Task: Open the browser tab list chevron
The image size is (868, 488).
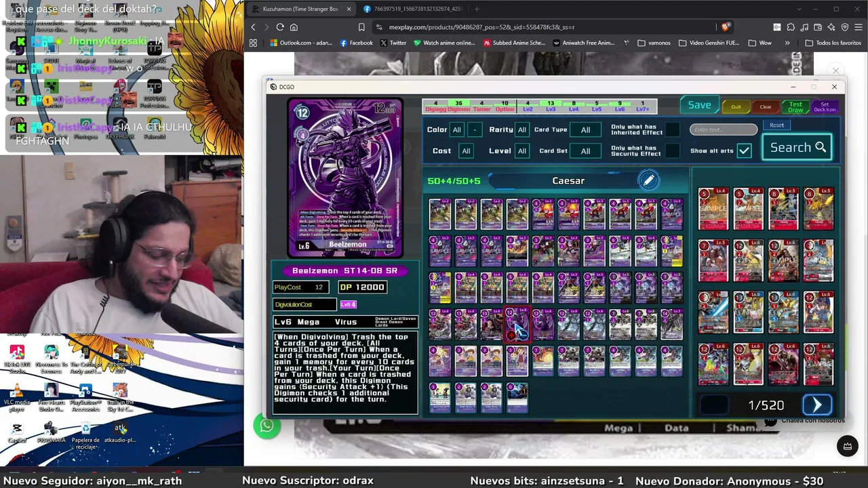Action: [x=800, y=9]
